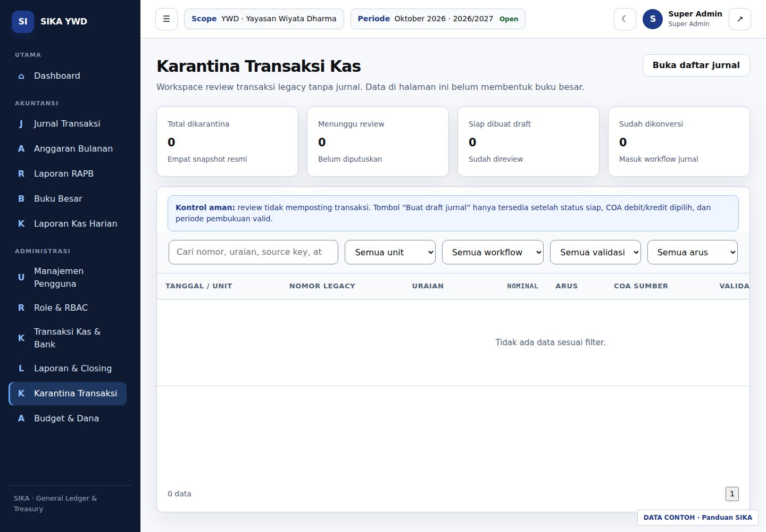The width and height of the screenshot is (766, 532).
Task: Click the Role & RBAC R icon
Action: click(21, 307)
